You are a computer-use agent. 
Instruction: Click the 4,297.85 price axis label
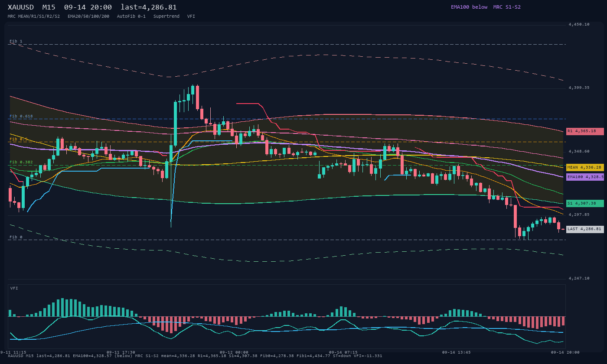(x=579, y=215)
